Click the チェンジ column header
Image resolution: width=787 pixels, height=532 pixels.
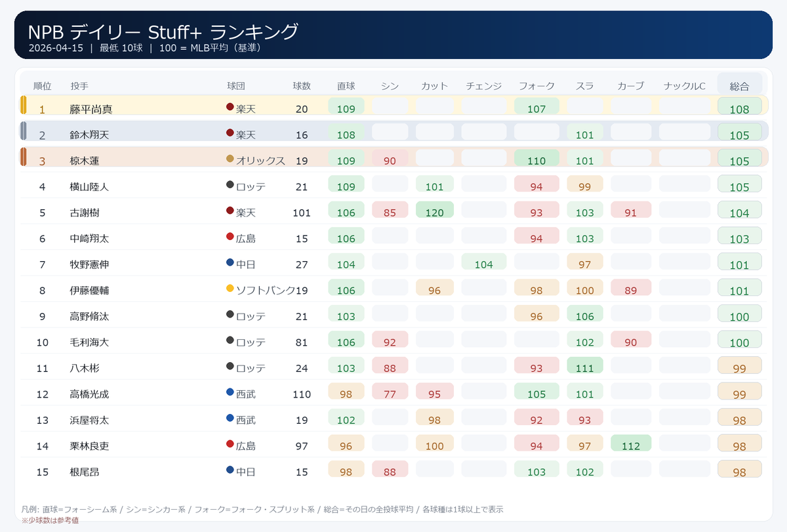point(484,86)
